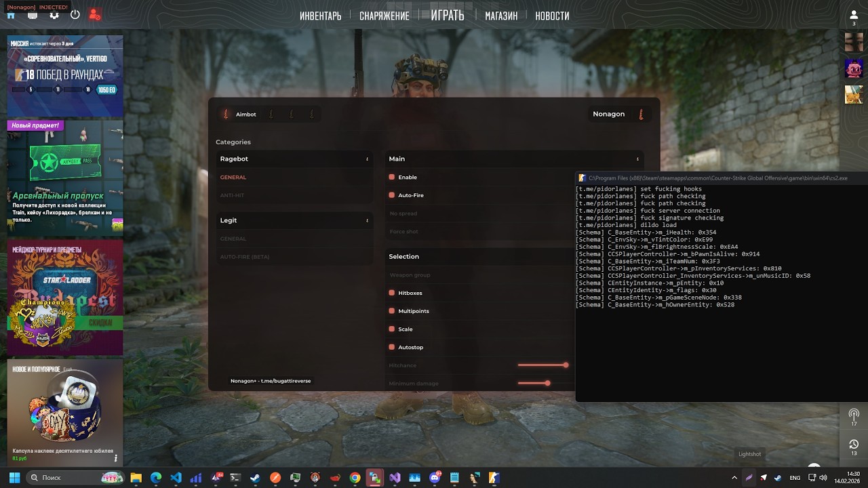Click the Nonagon button label
The width and height of the screenshot is (868, 488).
pyautogui.click(x=609, y=114)
